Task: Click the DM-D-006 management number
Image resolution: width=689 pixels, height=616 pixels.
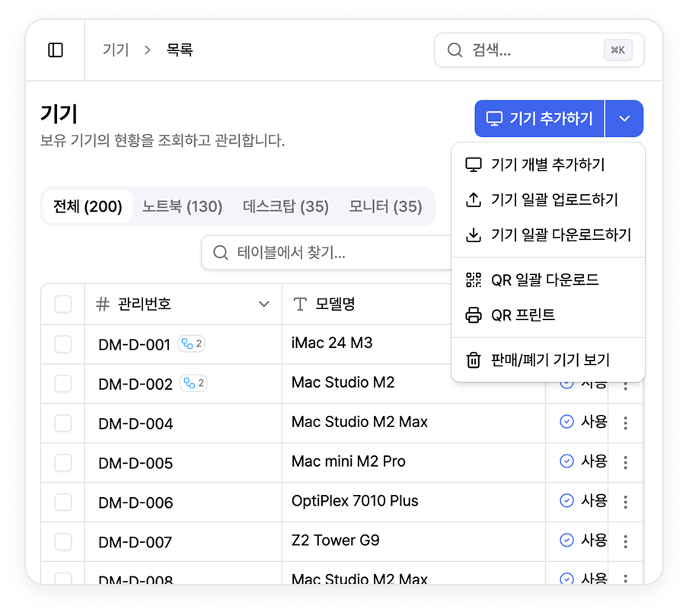Action: [136, 503]
